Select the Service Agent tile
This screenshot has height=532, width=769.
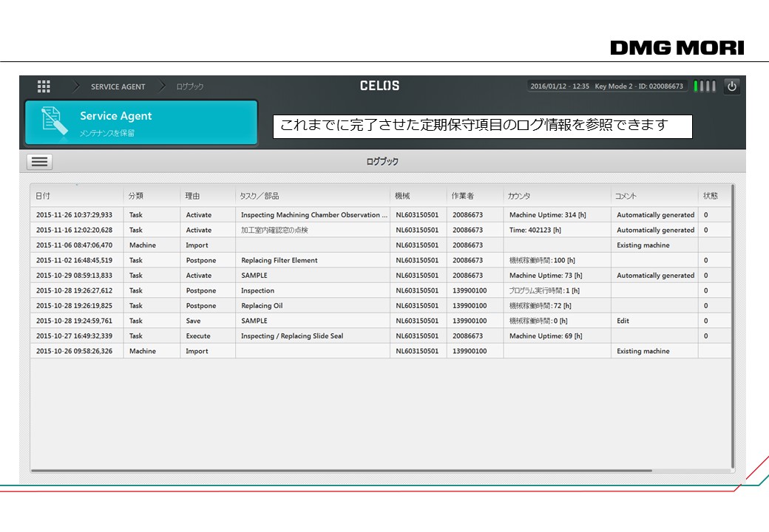141,123
